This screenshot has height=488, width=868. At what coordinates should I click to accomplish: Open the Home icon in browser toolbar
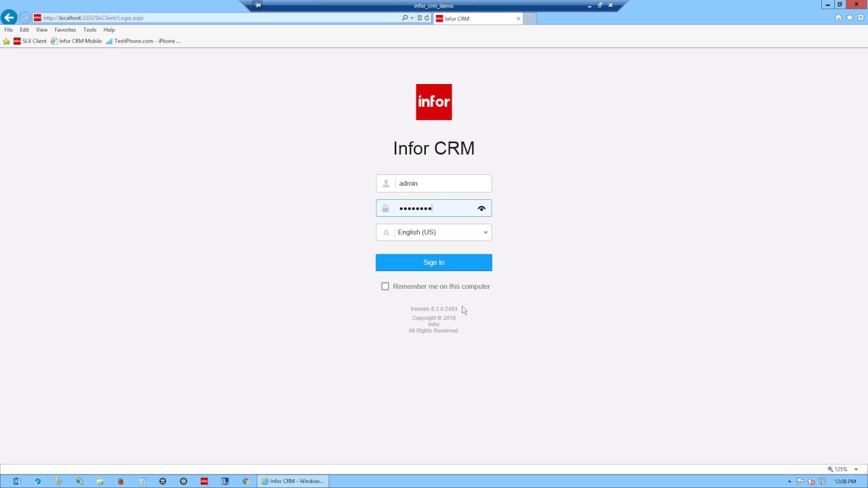click(839, 18)
